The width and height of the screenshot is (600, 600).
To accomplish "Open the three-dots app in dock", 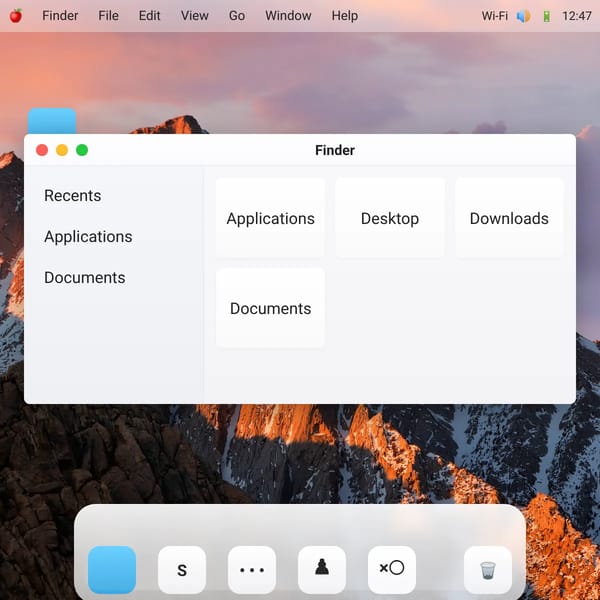I will (x=252, y=570).
